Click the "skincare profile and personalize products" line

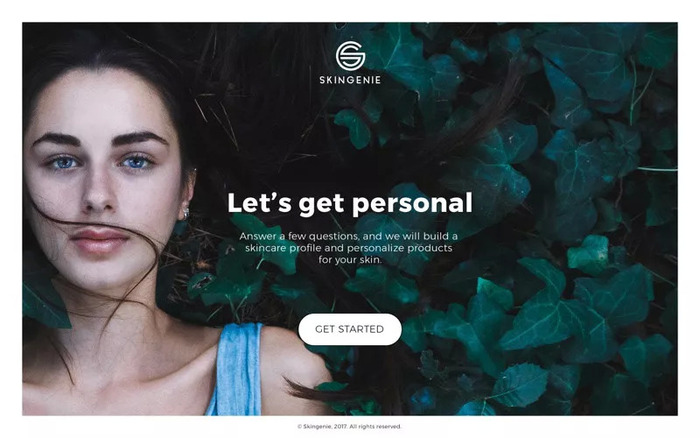click(x=349, y=248)
